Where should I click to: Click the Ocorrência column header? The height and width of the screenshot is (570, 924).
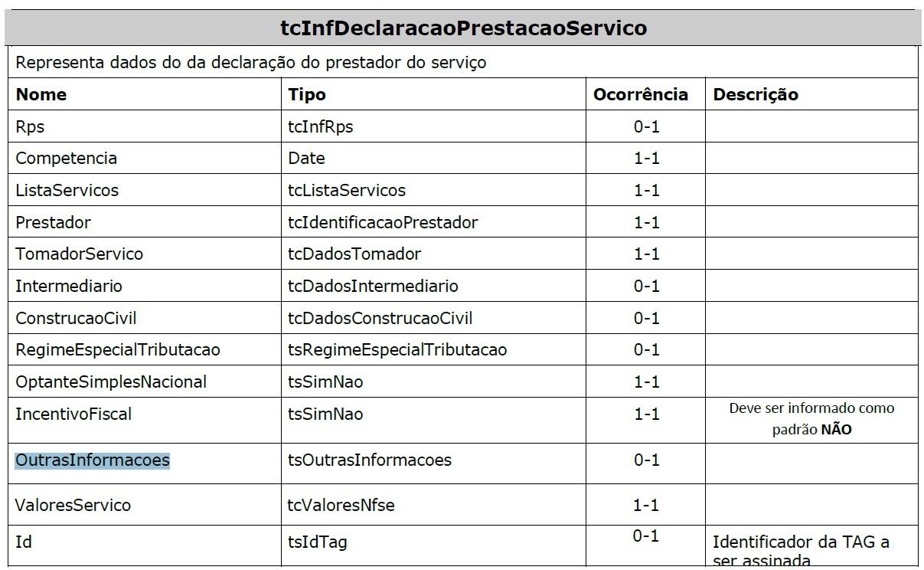[641, 94]
